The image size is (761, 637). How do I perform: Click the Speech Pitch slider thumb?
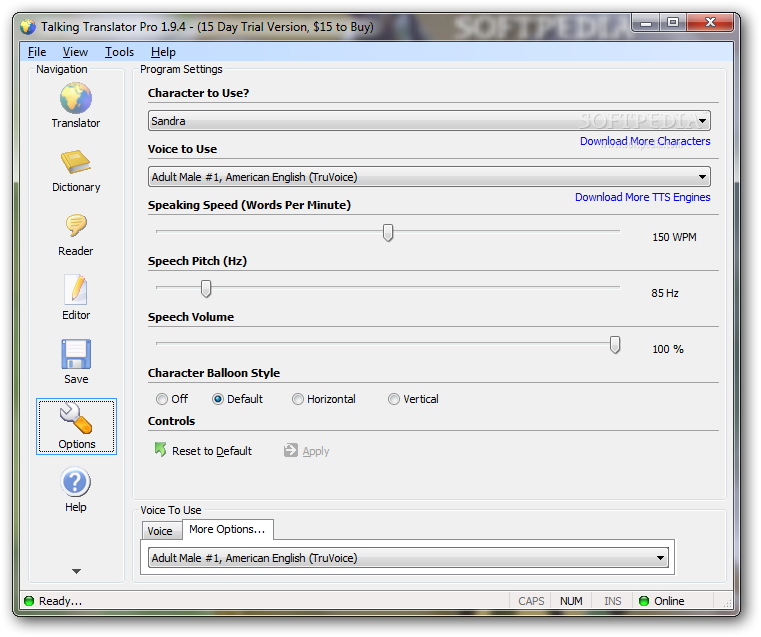(x=206, y=289)
